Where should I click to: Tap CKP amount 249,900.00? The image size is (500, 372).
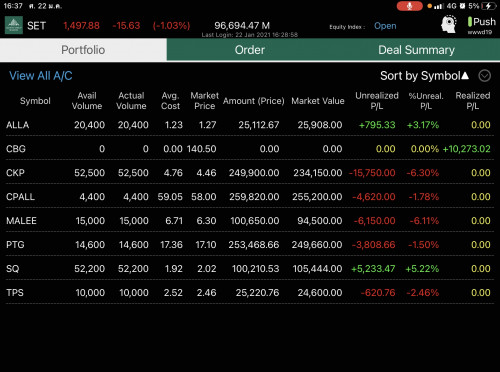tap(254, 173)
